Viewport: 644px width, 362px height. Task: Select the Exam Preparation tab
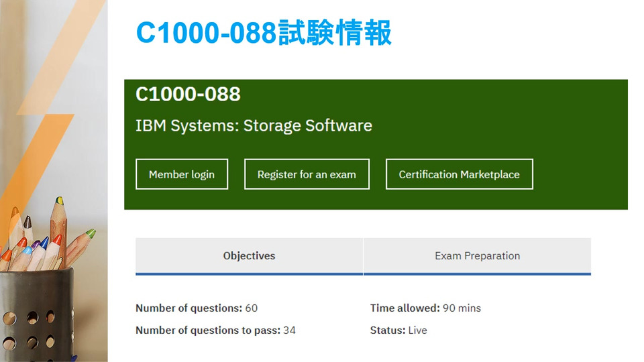point(477,255)
